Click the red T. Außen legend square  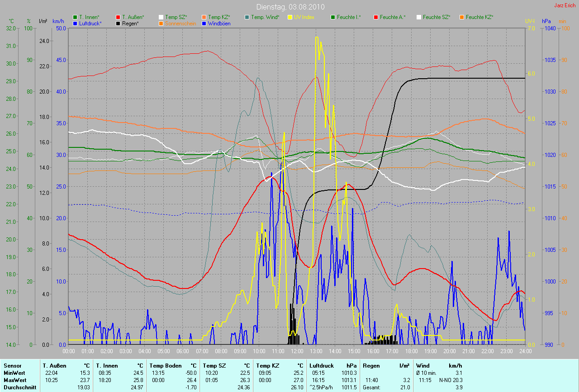click(x=119, y=17)
